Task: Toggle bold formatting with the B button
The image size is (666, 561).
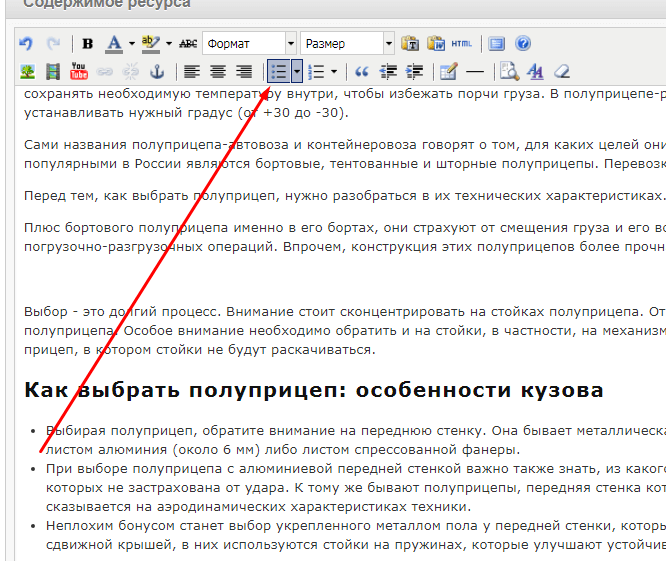Action: click(x=87, y=43)
